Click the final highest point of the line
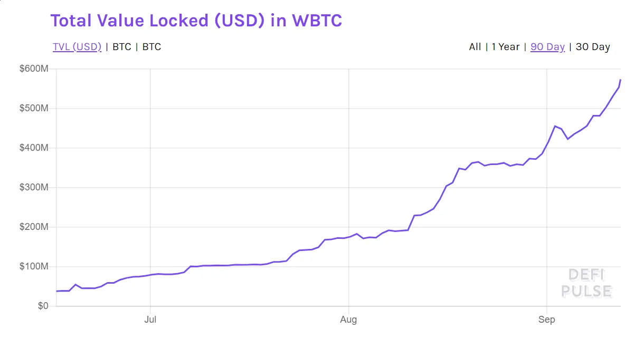 pos(620,80)
